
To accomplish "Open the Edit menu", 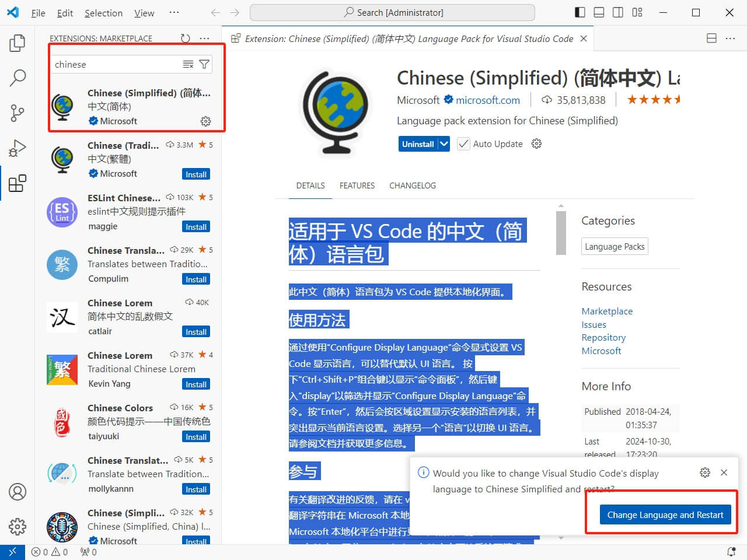I will click(65, 13).
